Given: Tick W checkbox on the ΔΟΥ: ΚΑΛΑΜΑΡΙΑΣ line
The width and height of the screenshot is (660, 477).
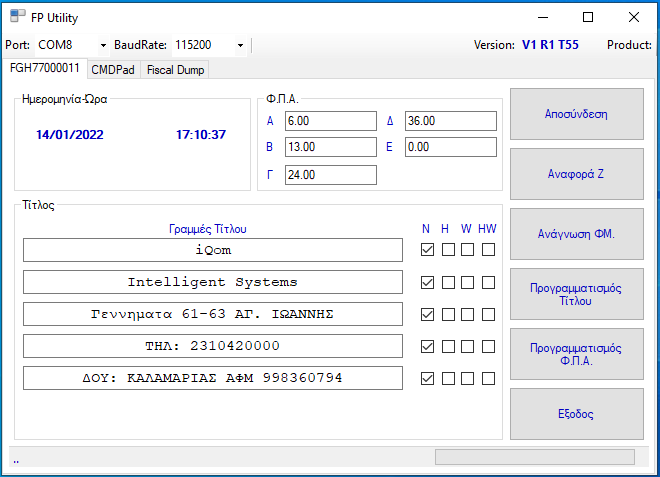Looking at the screenshot, I should point(467,378).
